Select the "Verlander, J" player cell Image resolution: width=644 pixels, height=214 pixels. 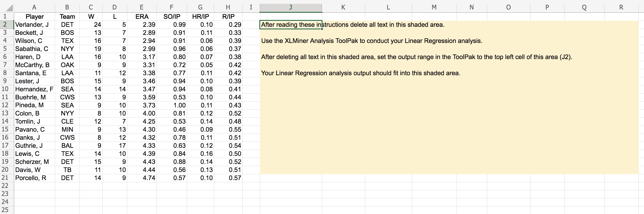point(34,25)
